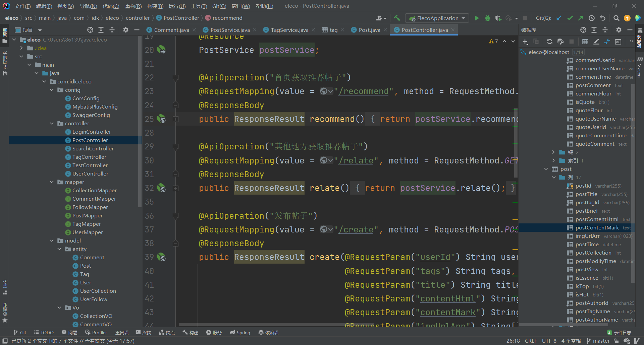Screen dimensions: 644x345
Task: Run ElecoApplication with the green play icon
Action: click(x=477, y=18)
